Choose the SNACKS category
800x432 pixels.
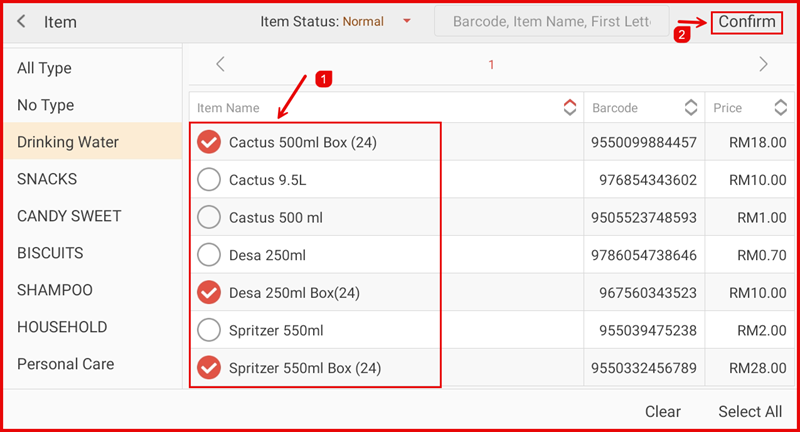click(x=47, y=179)
